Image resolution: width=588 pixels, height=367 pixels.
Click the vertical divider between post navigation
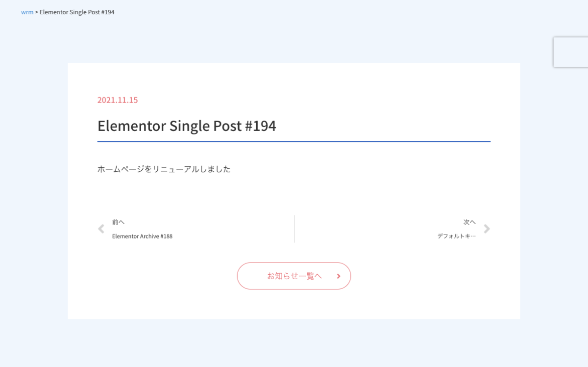[294, 229]
